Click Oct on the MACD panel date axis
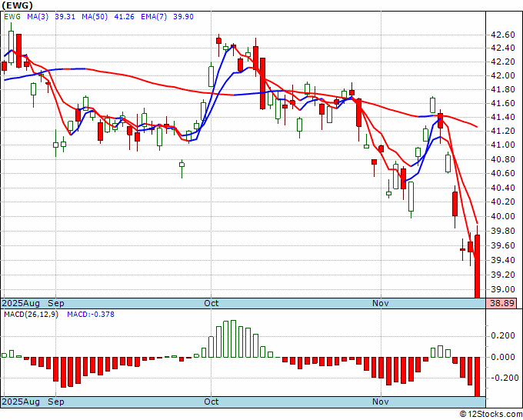523x420 pixels. coord(212,402)
